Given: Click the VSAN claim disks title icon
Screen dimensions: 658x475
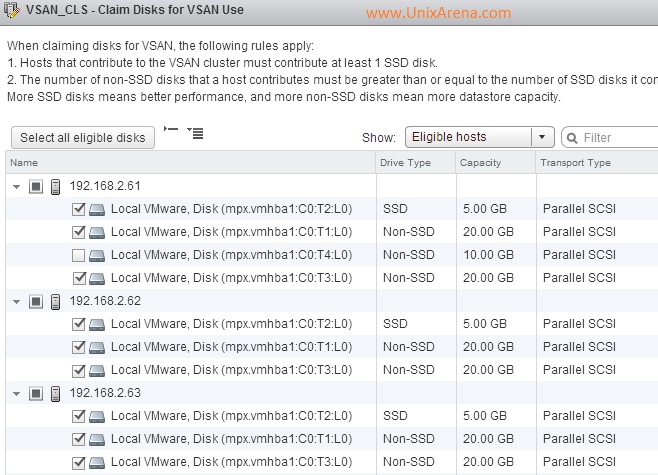Looking at the screenshot, I should pyautogui.click(x=11, y=9).
